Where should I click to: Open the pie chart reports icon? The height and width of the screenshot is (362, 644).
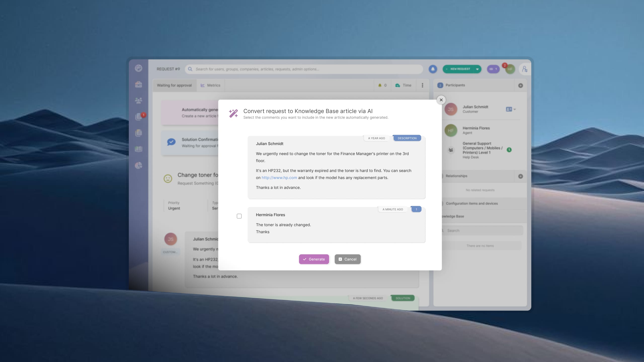[138, 165]
